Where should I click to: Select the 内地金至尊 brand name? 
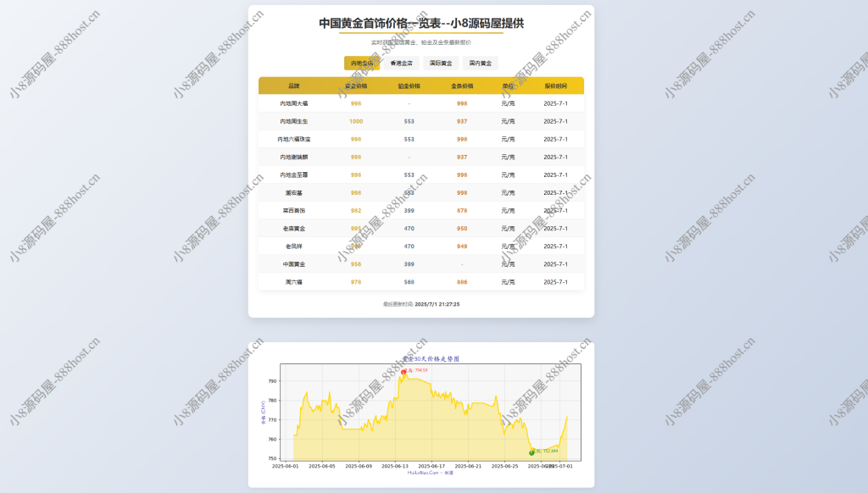pos(294,174)
